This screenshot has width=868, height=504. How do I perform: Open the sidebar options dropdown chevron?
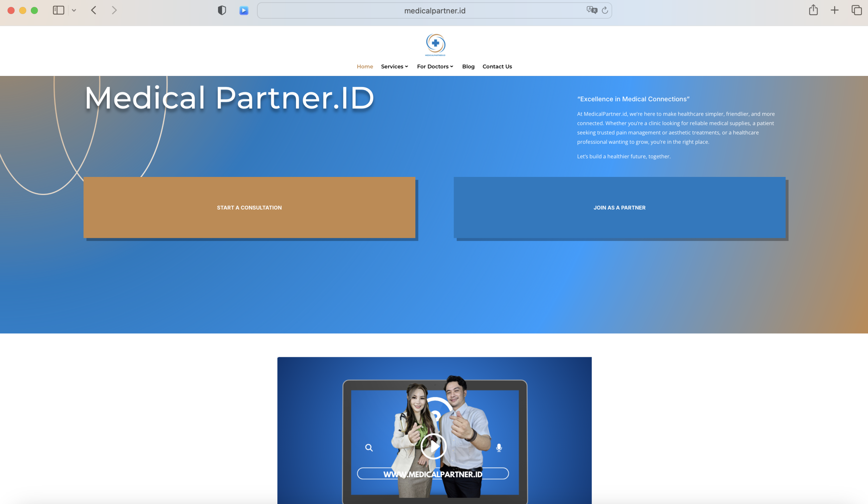point(74,10)
